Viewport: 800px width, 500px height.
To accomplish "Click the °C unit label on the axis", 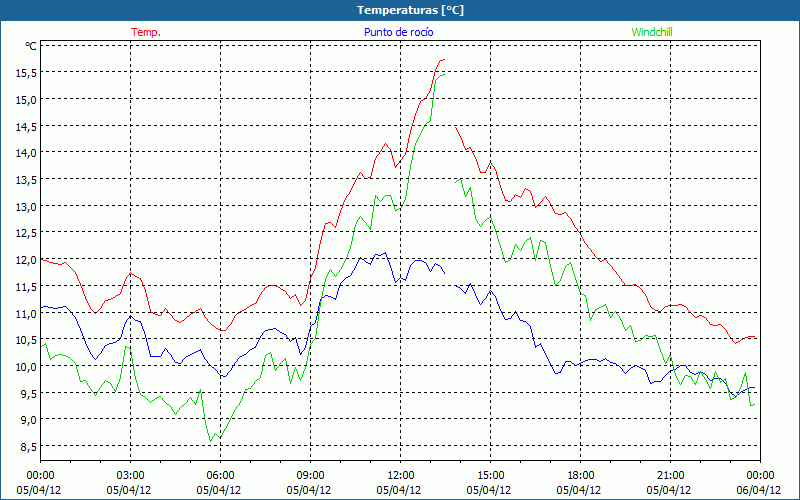I will [x=31, y=46].
